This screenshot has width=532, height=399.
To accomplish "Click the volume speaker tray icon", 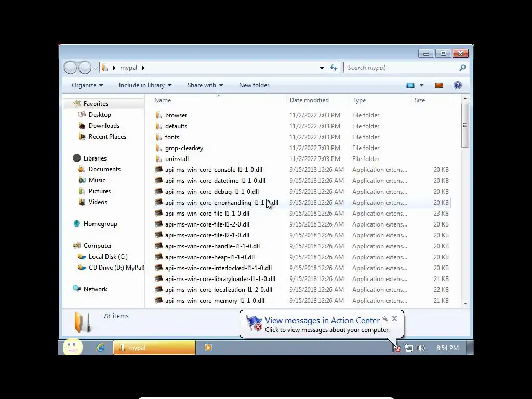I will (x=421, y=348).
